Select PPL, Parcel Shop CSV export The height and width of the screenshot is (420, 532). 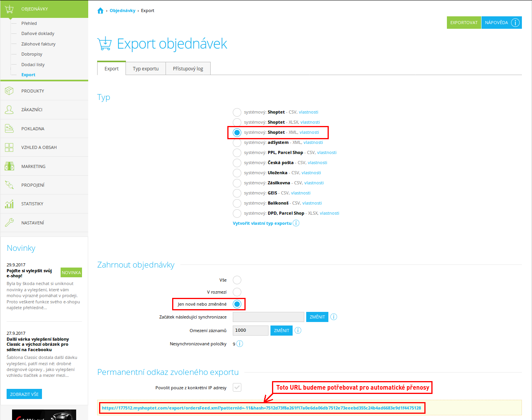[237, 153]
